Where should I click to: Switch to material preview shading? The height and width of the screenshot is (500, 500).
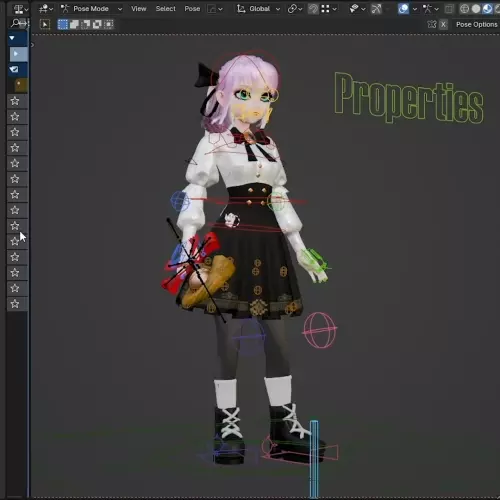pyautogui.click(x=487, y=9)
